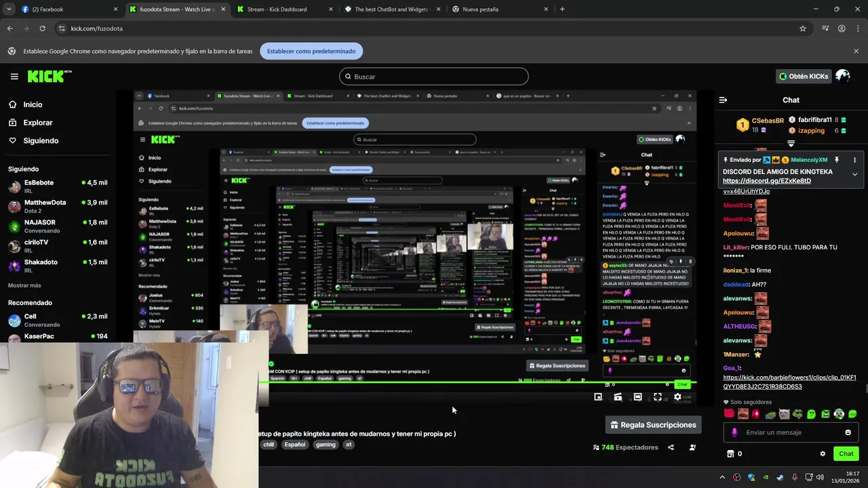Expand the chat leaderboard handle

791,144
